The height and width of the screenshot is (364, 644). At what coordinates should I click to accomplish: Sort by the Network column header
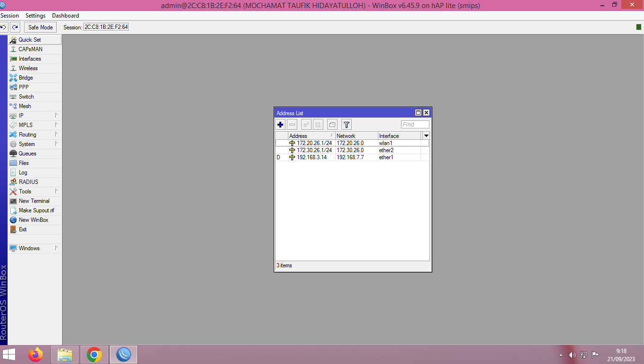(x=357, y=136)
